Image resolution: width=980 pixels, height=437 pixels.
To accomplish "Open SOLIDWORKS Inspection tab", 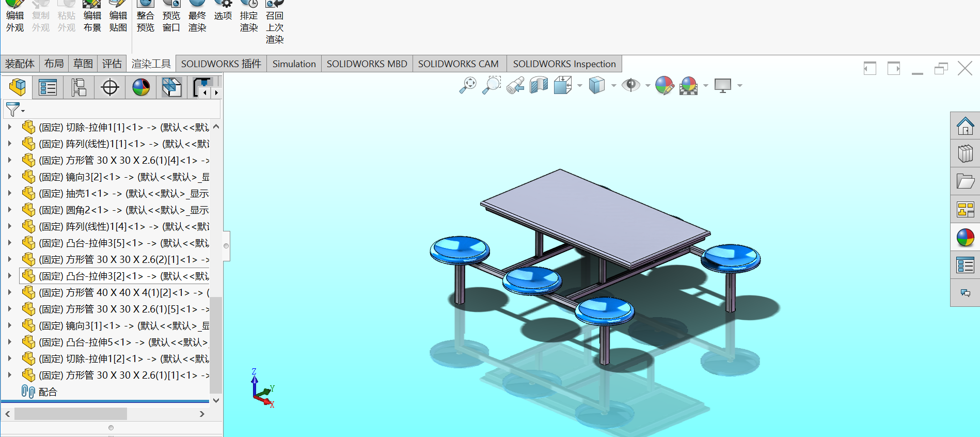I will pyautogui.click(x=564, y=64).
